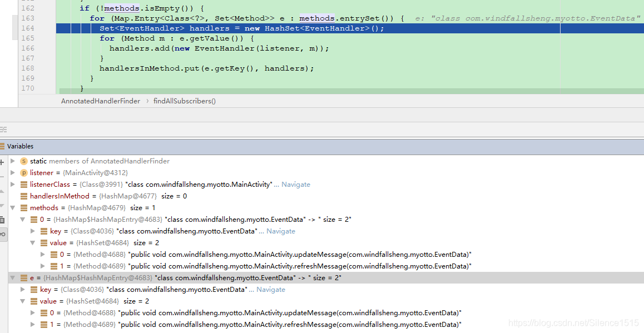Screen dimensions: 644x333
Task: Expand updateMessage Method@4688 under methods
Action: [x=43, y=255]
